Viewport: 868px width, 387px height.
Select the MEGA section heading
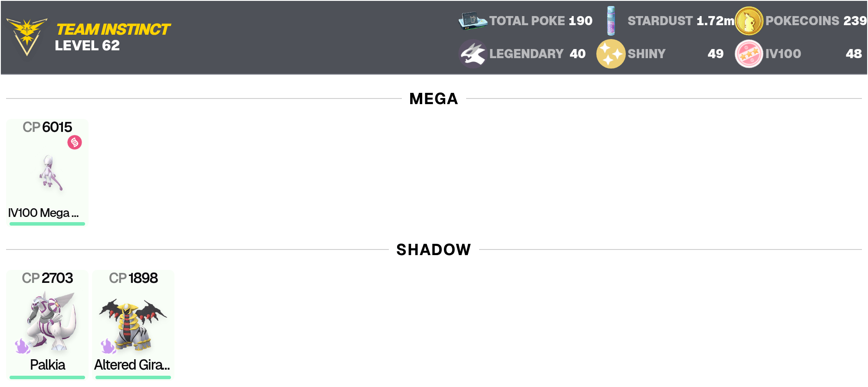[434, 99]
